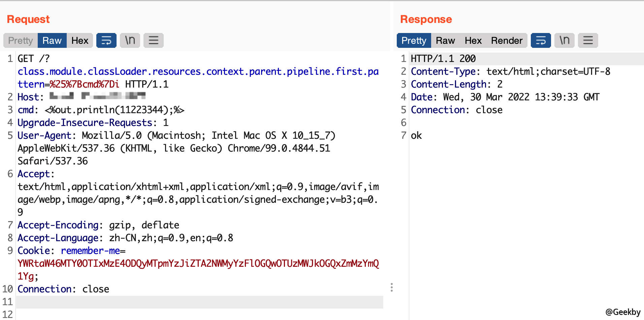This screenshot has height=320, width=644.
Task: Open the Hex tab in Response panel
Action: tap(473, 40)
